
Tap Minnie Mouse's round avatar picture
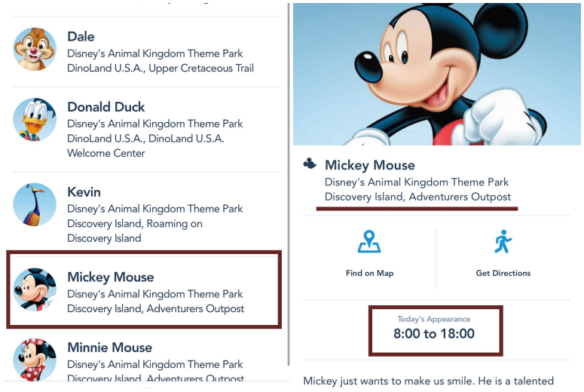35,359
